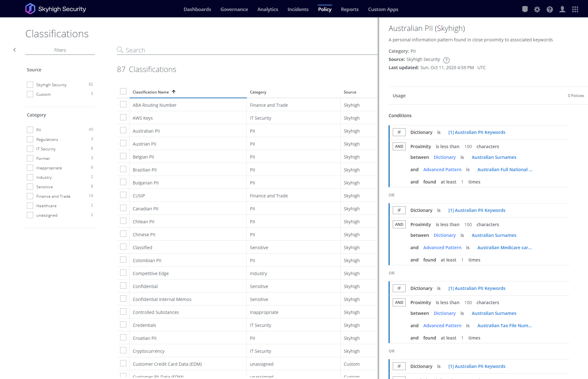This screenshot has width=588, height=379.
Task: Open the settings gear icon
Action: (537, 9)
